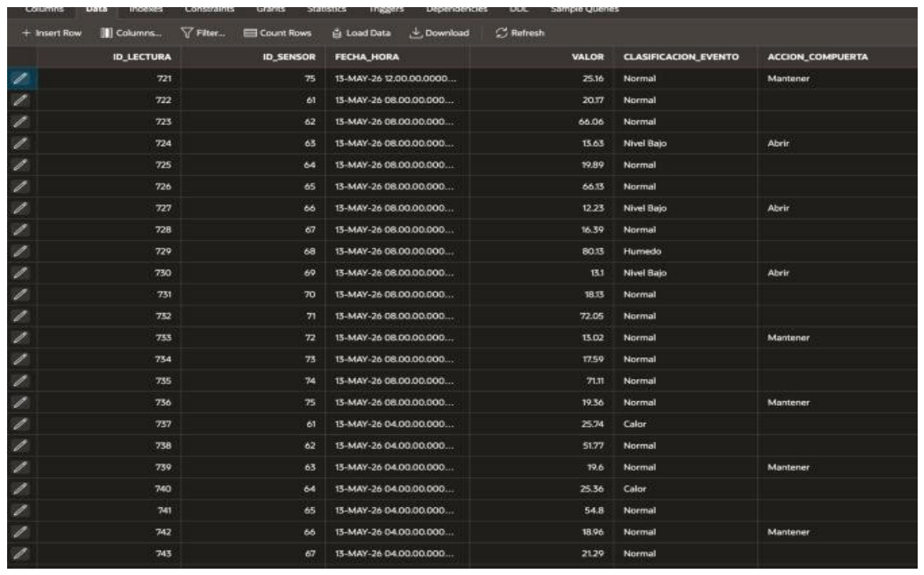Open edit for row 727 pencil icon
Screen dimensions: 924x575
21,208
